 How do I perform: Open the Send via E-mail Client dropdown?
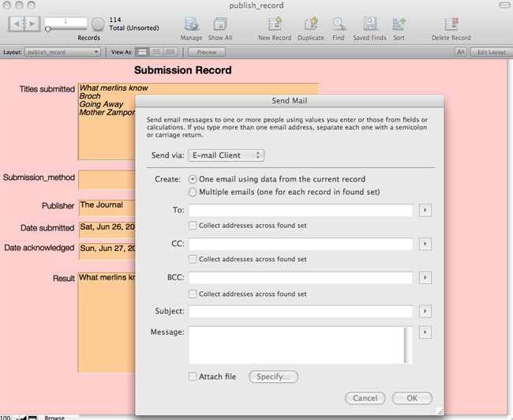[x=226, y=156]
